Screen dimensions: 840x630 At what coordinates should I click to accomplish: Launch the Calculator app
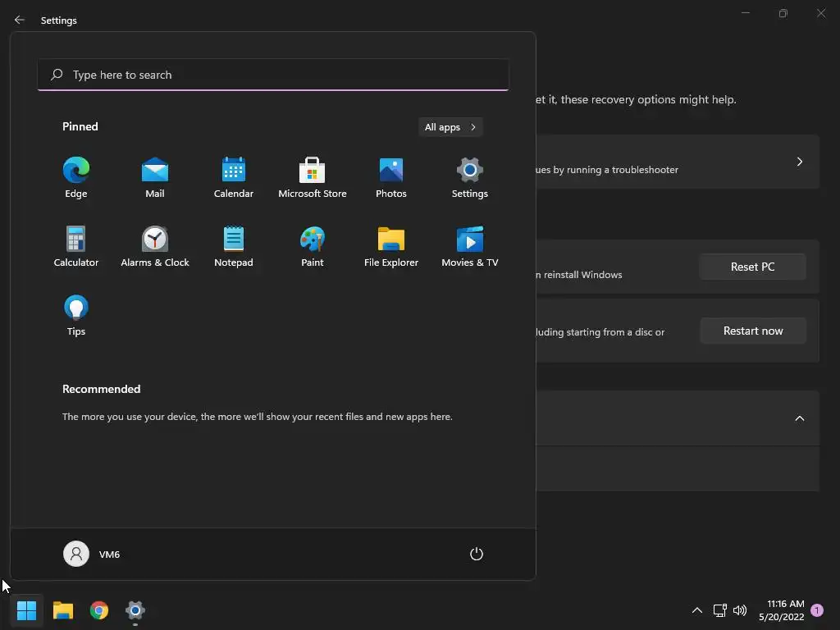tap(76, 246)
